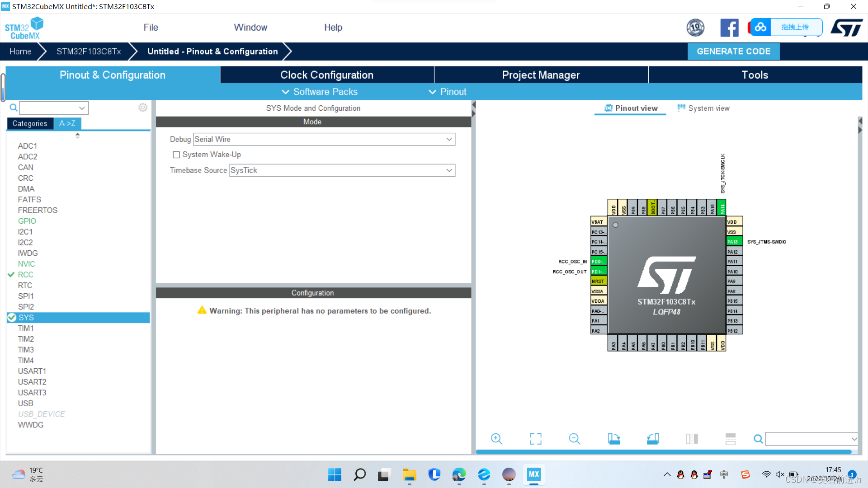Click the STM32CubeMX logo
868x488 pixels.
tap(24, 27)
